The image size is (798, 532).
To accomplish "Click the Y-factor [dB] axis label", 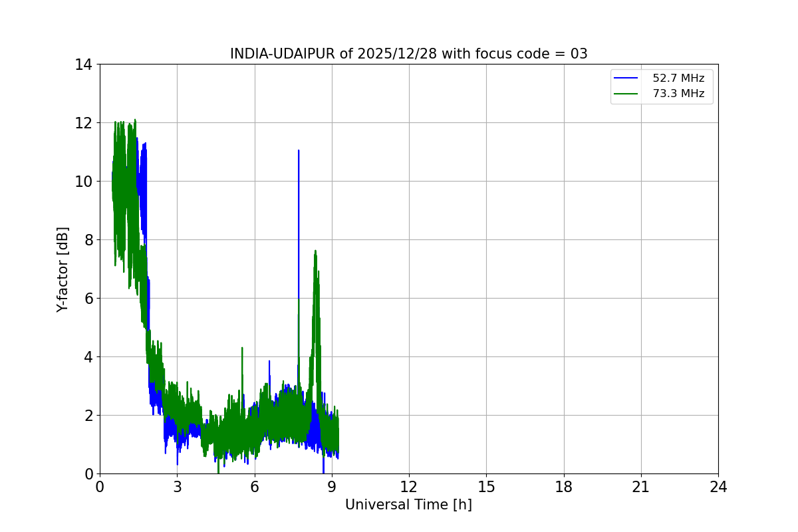I will tap(63, 269).
